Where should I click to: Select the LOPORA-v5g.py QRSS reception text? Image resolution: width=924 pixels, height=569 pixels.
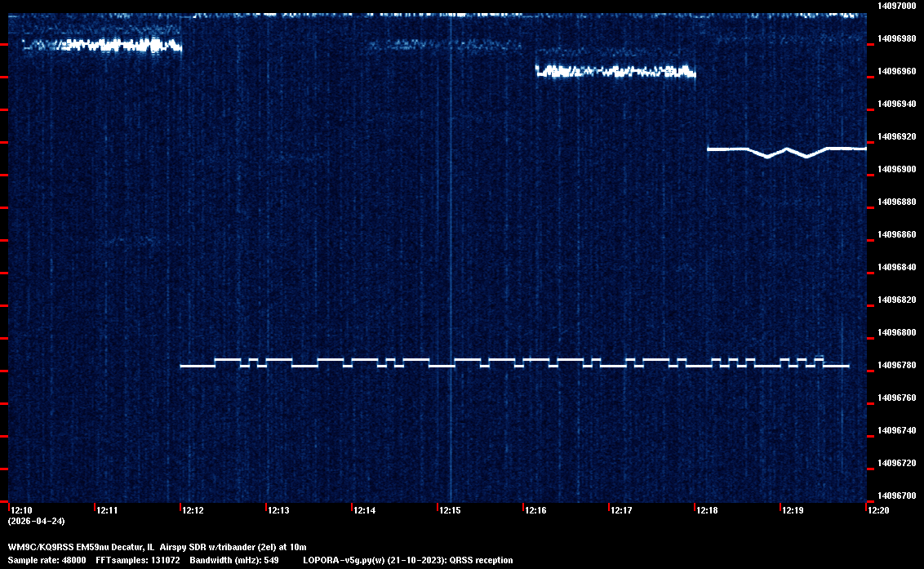coord(407,560)
